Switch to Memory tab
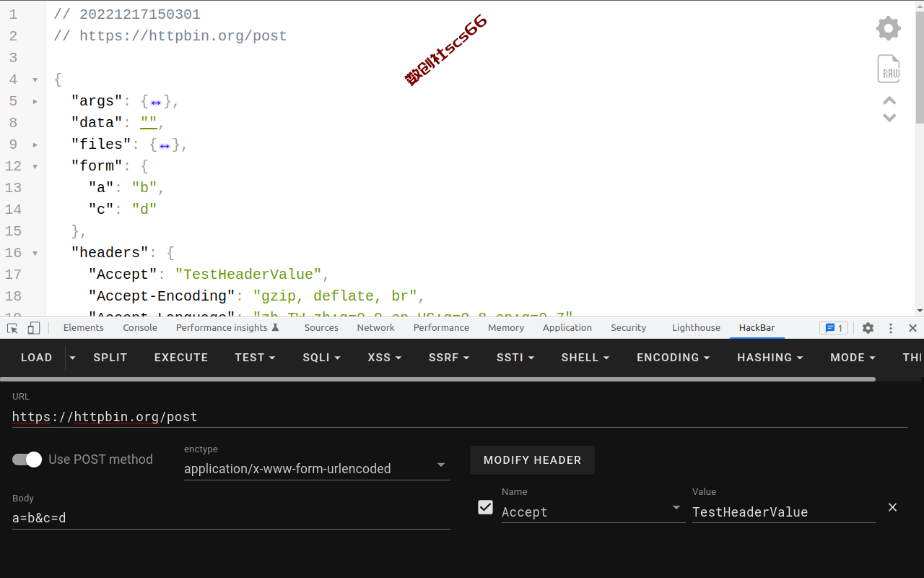Screen dimensions: 924x578 (506, 328)
